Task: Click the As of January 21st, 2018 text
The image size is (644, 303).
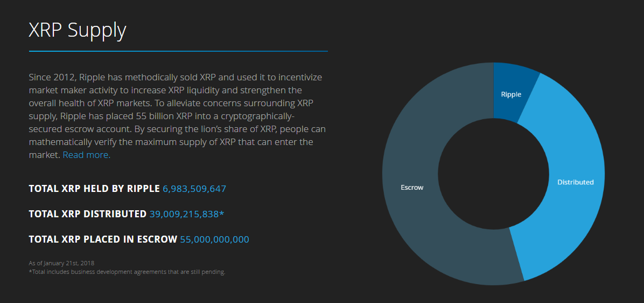Action: point(61,263)
